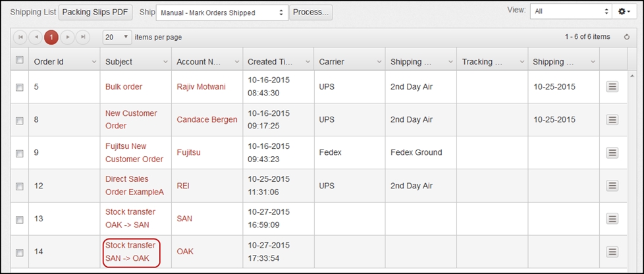Check the box for order 8

click(19, 121)
